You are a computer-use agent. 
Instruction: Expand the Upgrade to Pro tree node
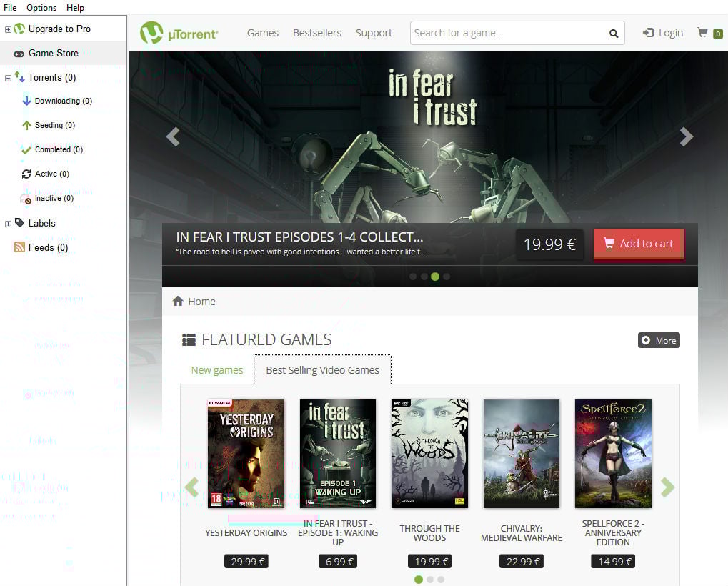click(8, 29)
